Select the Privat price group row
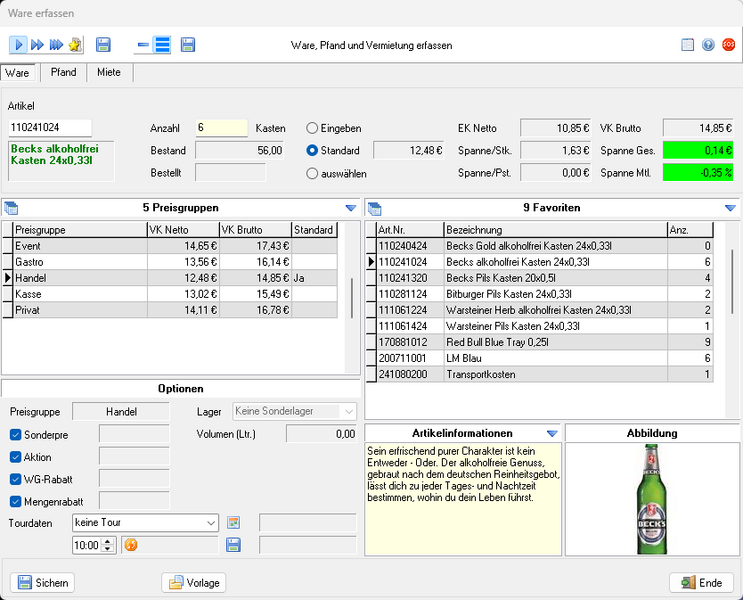 pyautogui.click(x=170, y=310)
